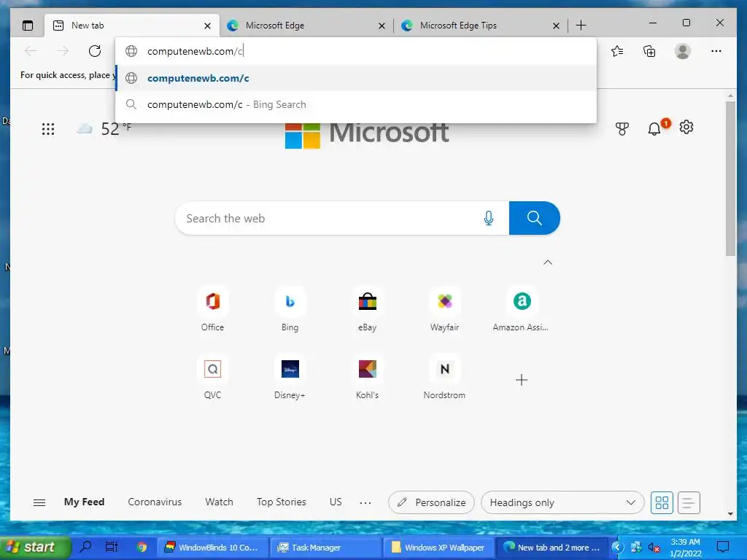747x560 pixels.
Task: Click the Back navigation arrow
Action: 31,51
